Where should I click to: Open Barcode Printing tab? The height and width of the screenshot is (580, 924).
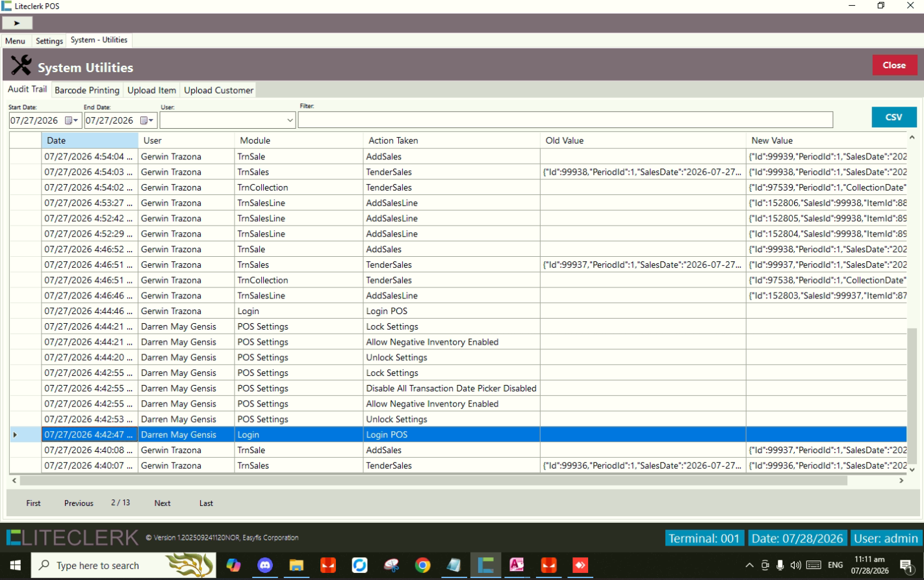[x=87, y=90]
